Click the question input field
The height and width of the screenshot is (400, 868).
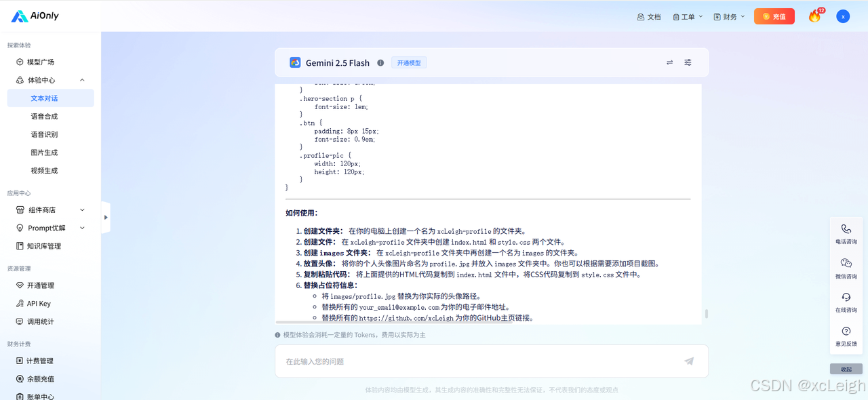point(475,361)
